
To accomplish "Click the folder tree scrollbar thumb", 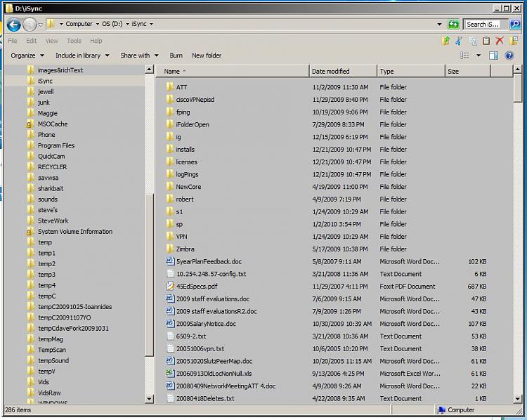I will [x=150, y=274].
